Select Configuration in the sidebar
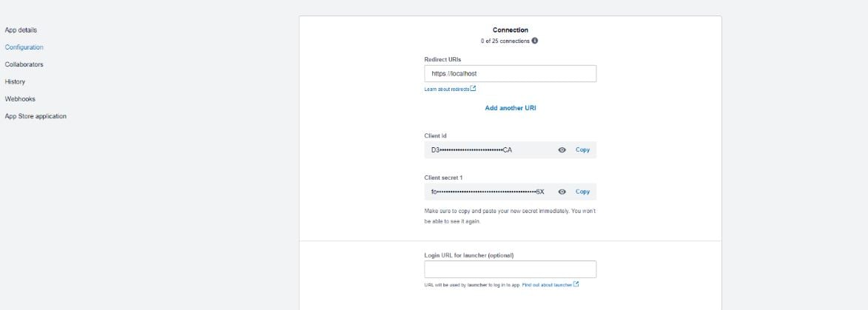The height and width of the screenshot is (310, 868). tap(24, 47)
